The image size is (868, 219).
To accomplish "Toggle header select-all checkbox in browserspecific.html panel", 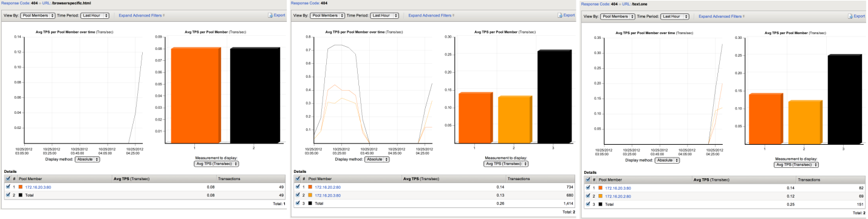I will click(x=7, y=179).
